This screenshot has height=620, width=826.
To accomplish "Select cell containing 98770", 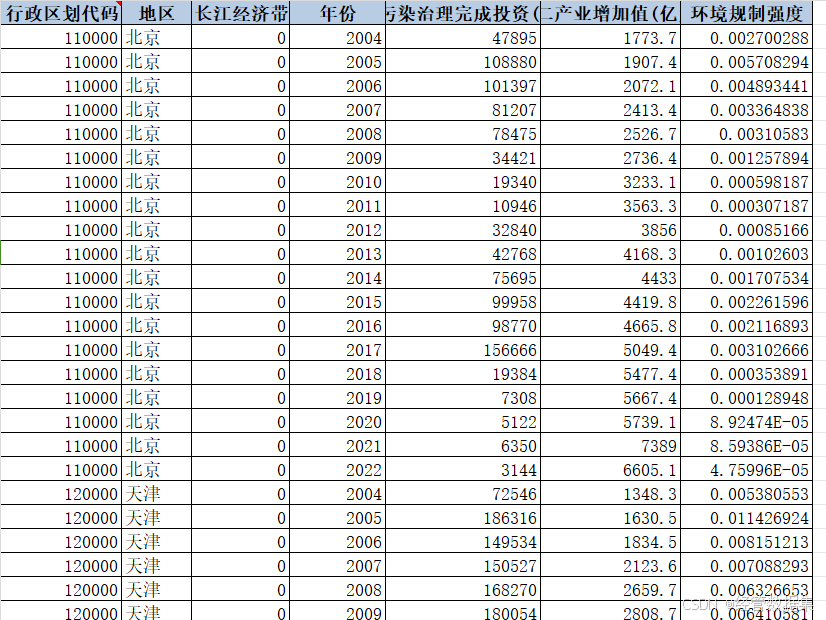I will [463, 326].
